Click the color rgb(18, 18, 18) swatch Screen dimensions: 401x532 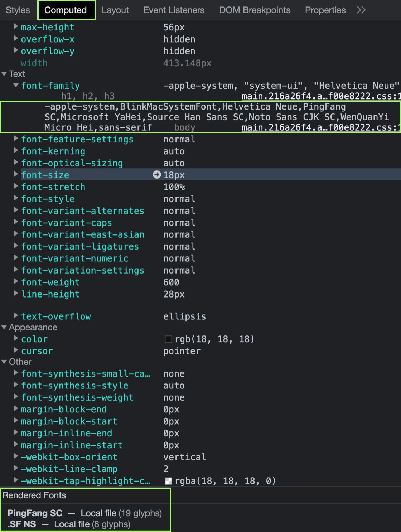168,339
